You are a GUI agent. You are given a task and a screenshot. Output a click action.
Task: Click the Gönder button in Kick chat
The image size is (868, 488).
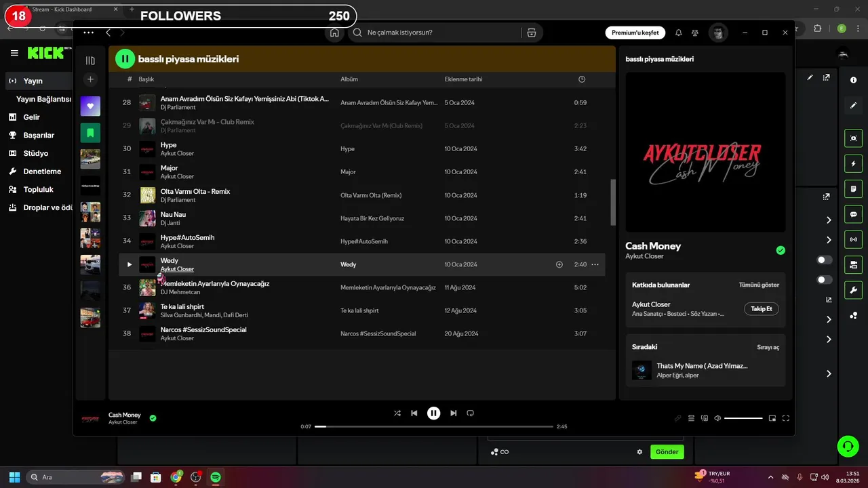667,451
